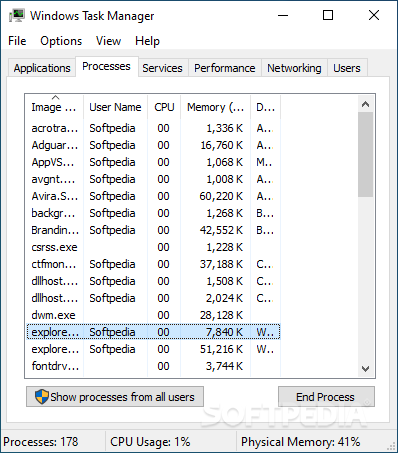The height and width of the screenshot is (453, 398).
Task: Click the 42,552 K memory value
Action: tap(221, 230)
